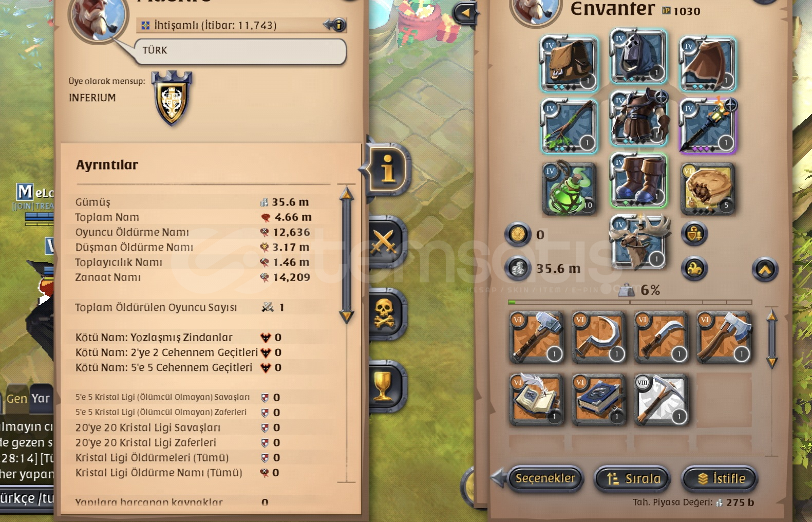Click the leather bag equipment slot
This screenshot has width=812, height=522.
pyautogui.click(x=569, y=63)
